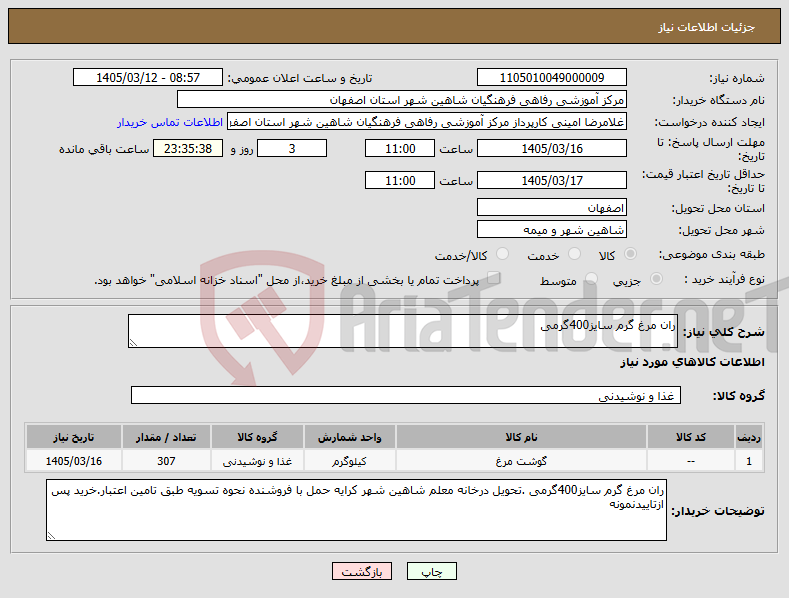Click the اطلاعات کالاهای مورد نیاز heading
Image resolution: width=789 pixels, height=598 pixels.
click(692, 362)
